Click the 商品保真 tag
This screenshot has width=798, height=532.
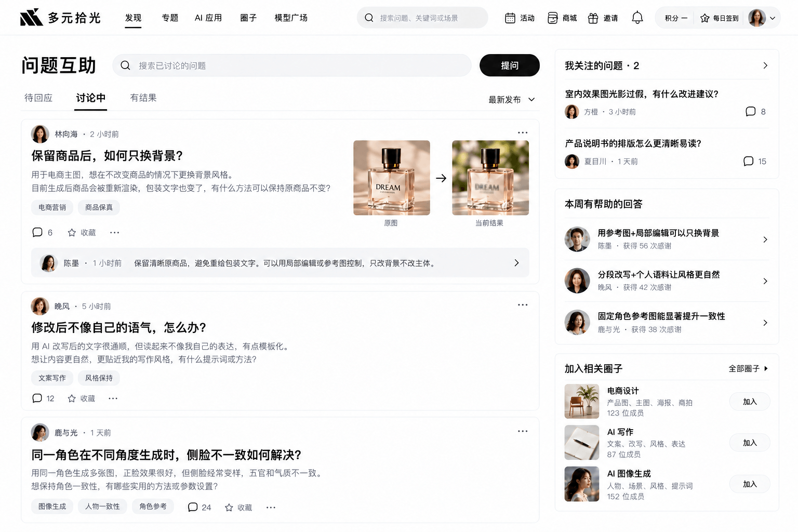[99, 207]
